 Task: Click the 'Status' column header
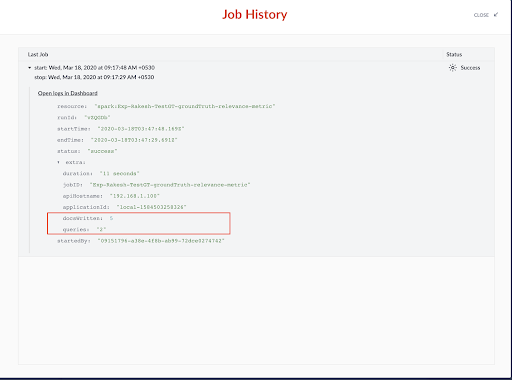454,54
